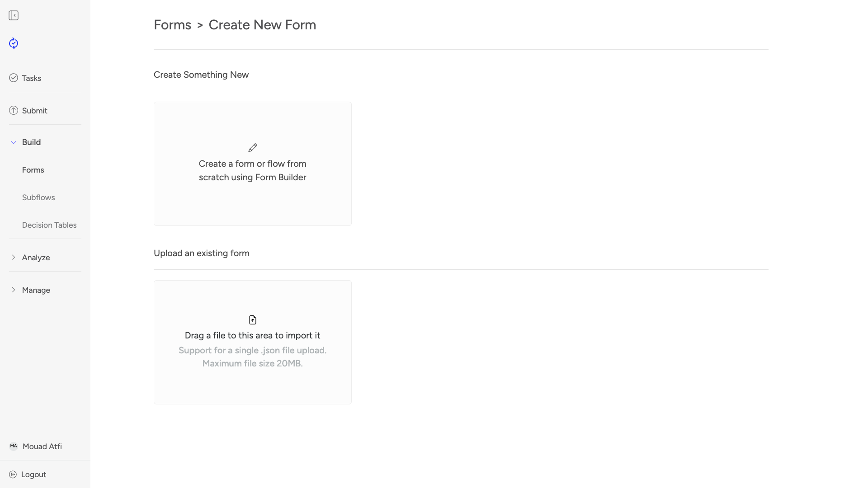Click the file upload icon in import area
This screenshot has height=488, width=868.
[x=253, y=320]
